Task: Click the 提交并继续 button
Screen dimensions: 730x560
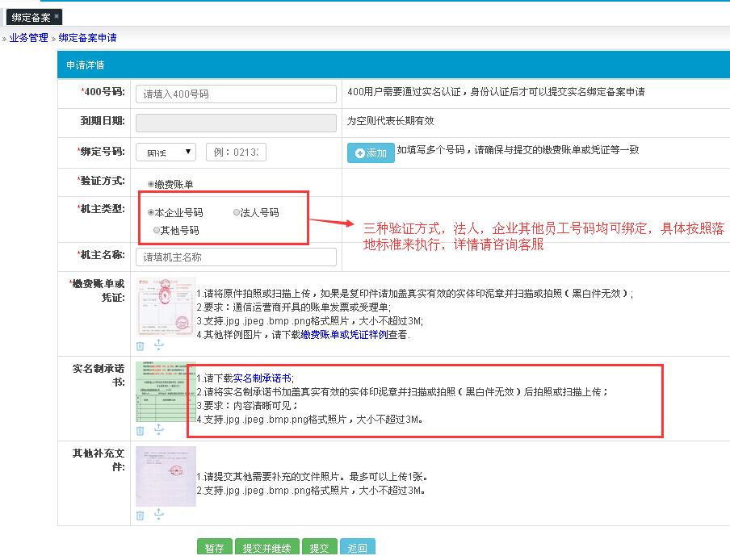Action: point(268,548)
